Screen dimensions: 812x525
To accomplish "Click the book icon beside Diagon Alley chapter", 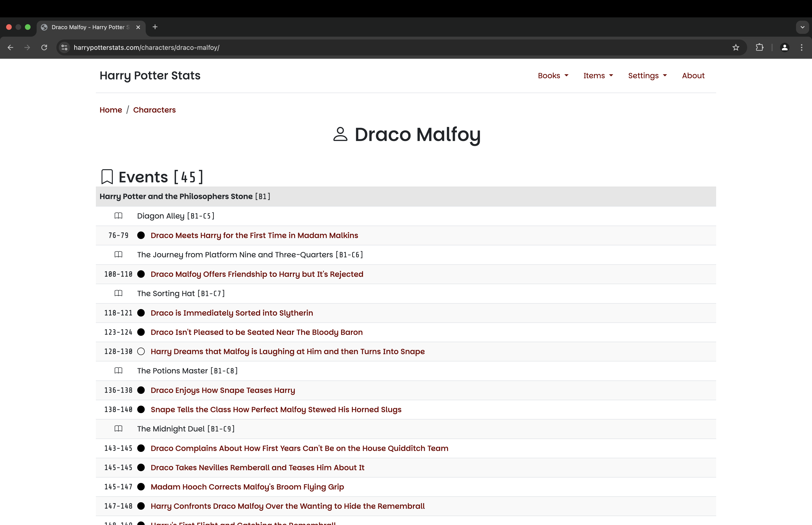I will [x=118, y=216].
